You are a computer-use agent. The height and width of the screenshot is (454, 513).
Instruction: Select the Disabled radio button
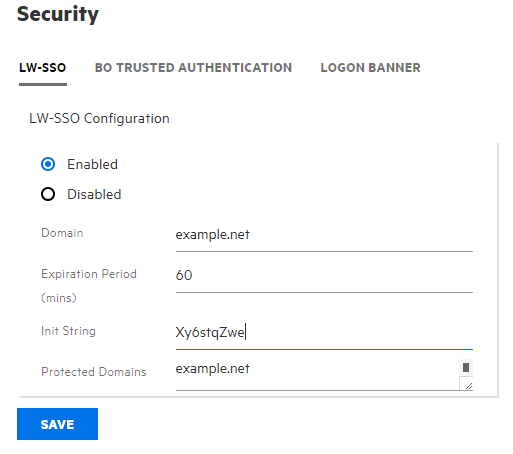pos(48,194)
